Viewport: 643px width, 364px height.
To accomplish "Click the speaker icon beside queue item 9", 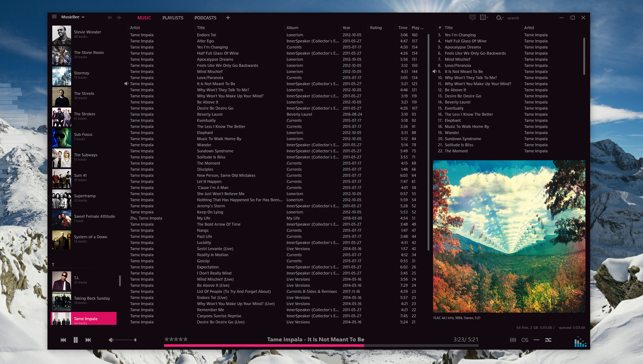I will 434,72.
